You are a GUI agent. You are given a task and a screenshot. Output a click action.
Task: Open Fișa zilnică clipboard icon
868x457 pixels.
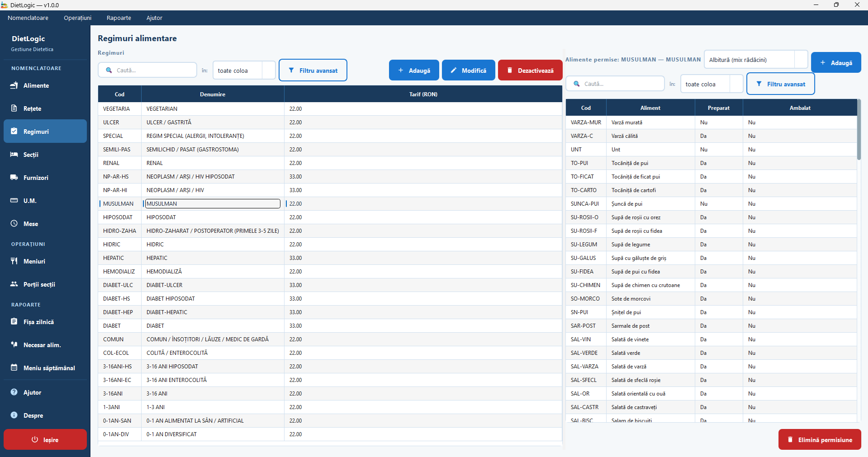coord(14,322)
